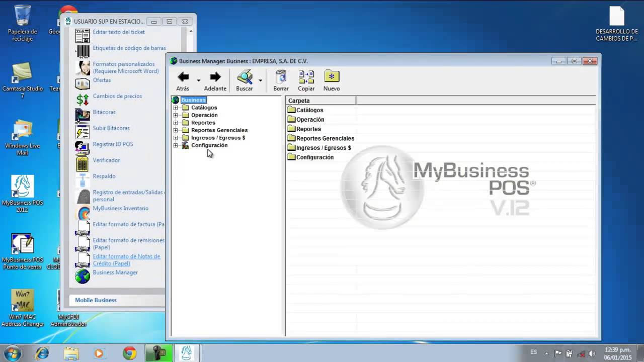This screenshot has height=362, width=644.
Task: Select Configuración in the left tree
Action: (209, 145)
